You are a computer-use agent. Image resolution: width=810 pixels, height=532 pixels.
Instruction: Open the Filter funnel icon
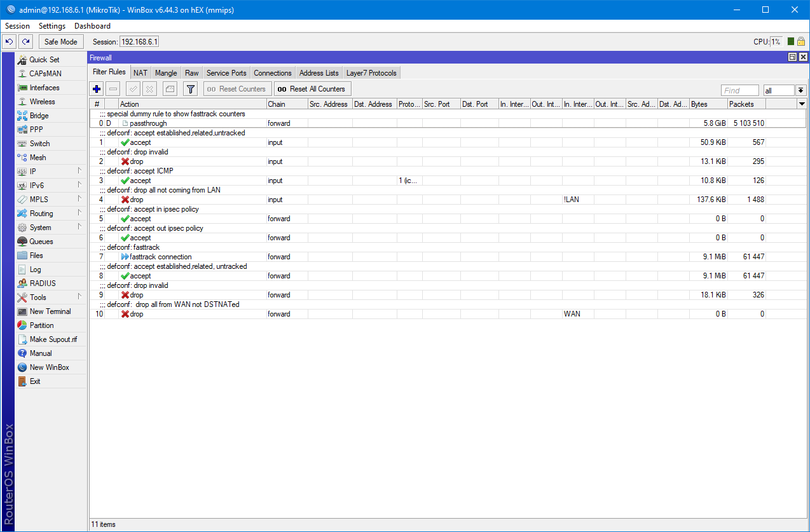point(190,89)
